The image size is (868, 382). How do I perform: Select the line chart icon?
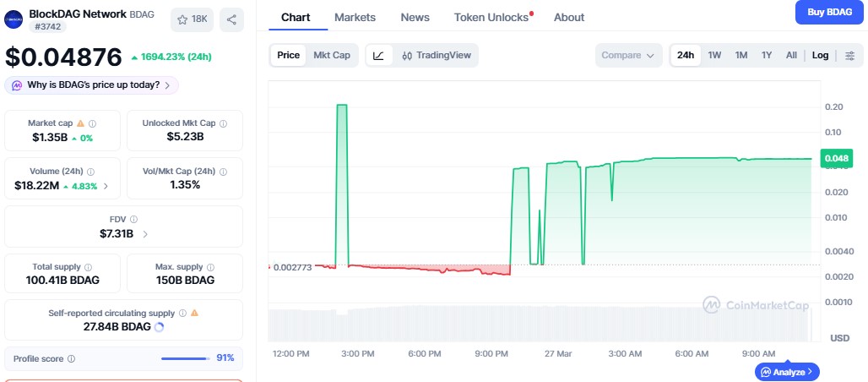tap(379, 56)
